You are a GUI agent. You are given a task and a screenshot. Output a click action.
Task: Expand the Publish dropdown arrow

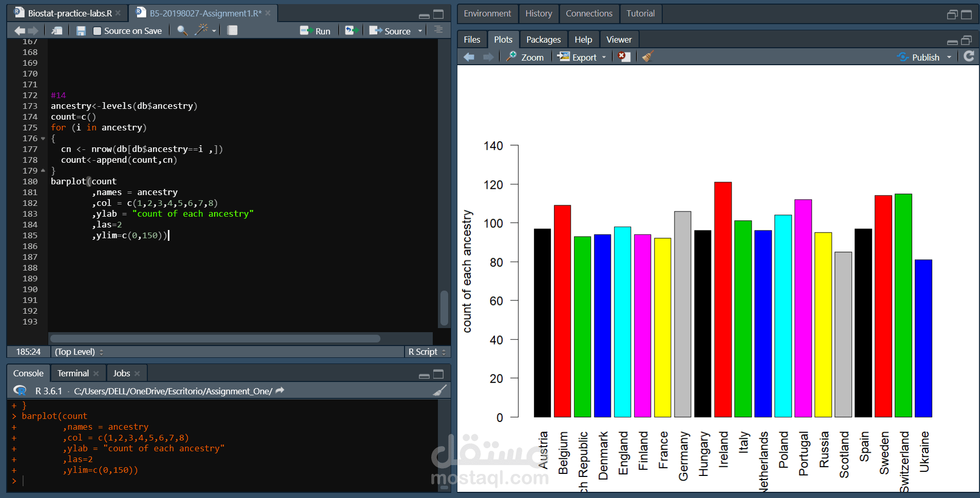pos(949,57)
